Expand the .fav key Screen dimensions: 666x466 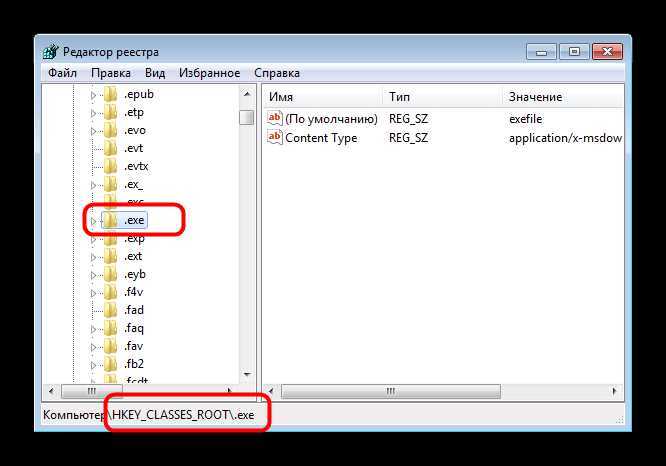click(x=93, y=347)
